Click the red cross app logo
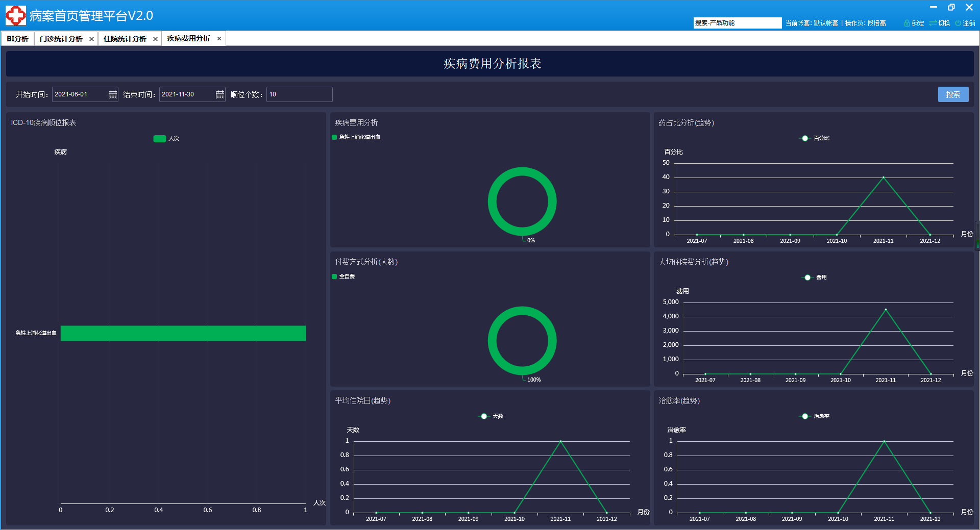The width and height of the screenshot is (980, 530). (15, 15)
